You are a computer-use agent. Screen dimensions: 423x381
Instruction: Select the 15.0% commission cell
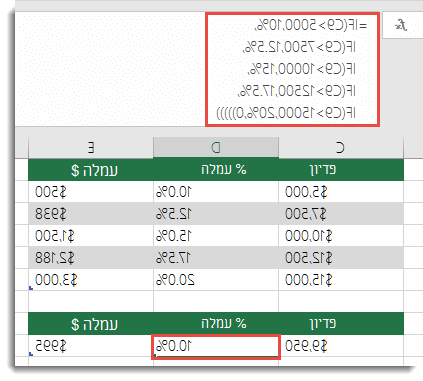(216, 236)
